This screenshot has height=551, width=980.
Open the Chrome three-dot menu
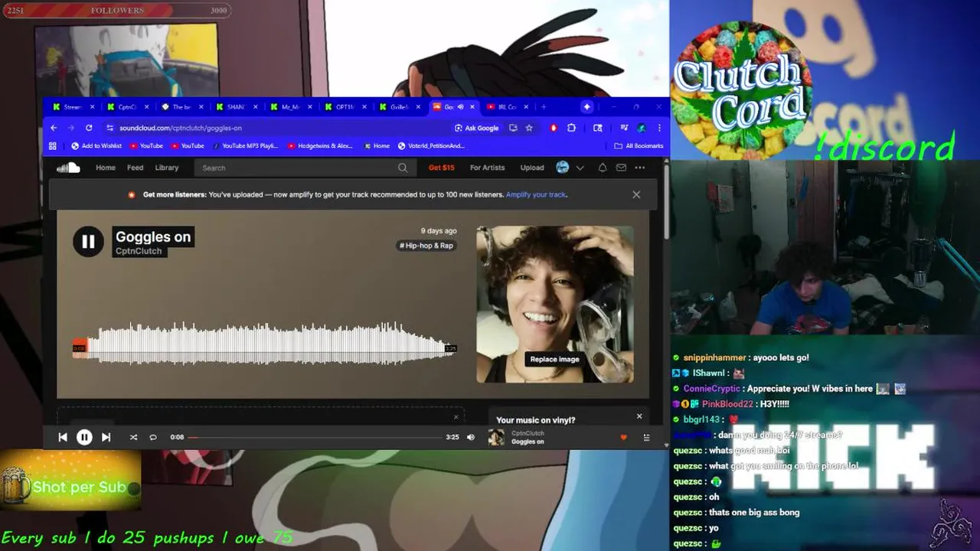click(x=660, y=128)
